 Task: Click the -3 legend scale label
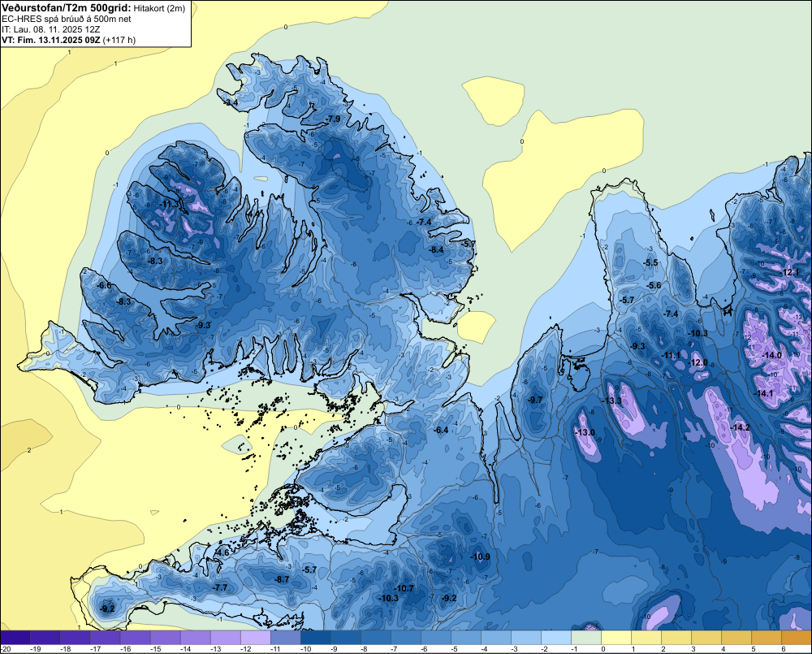pos(514,649)
